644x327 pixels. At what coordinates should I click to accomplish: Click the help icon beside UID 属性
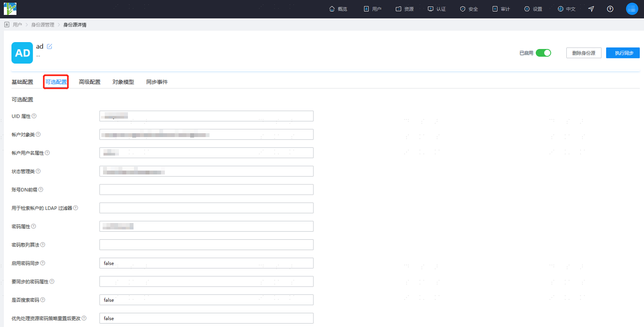click(x=34, y=116)
